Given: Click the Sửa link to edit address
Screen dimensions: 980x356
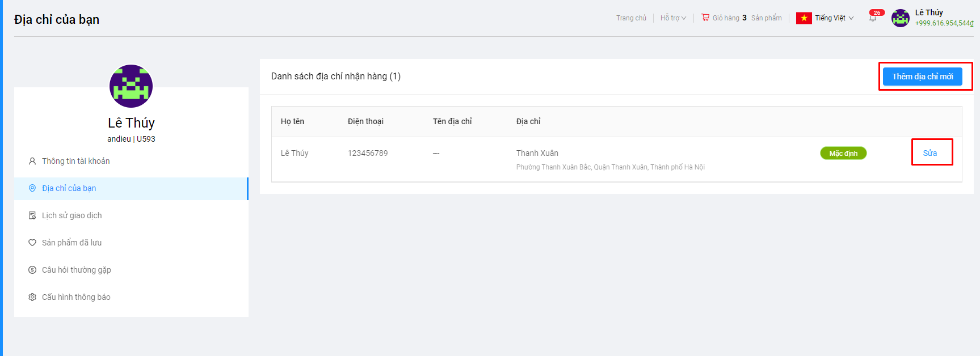Looking at the screenshot, I should [929, 153].
